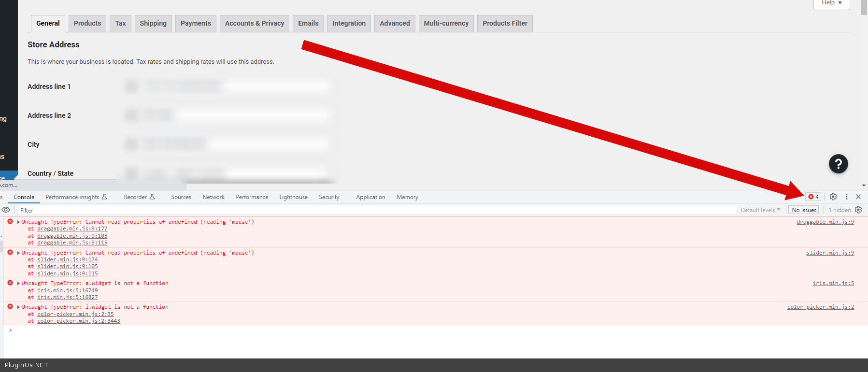The height and width of the screenshot is (372, 868).
Task: Open DevTools settings gear
Action: [x=833, y=197]
